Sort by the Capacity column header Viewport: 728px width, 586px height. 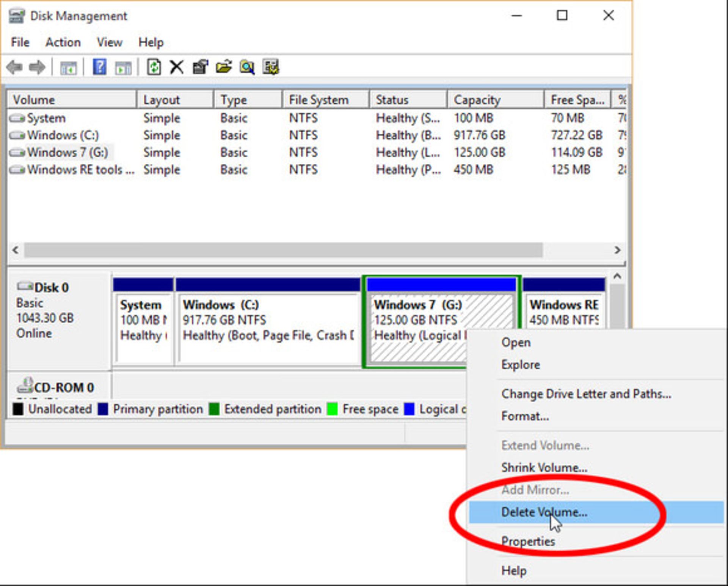pyautogui.click(x=496, y=100)
